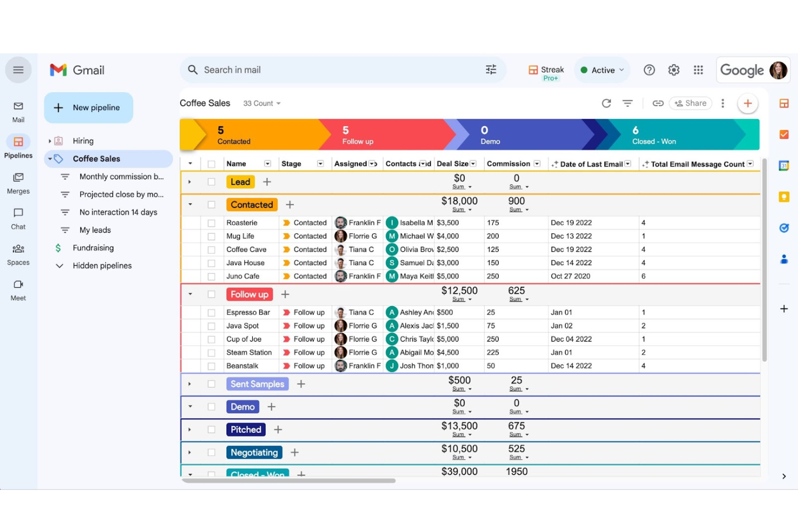Viewport: 798px width, 532px height.
Task: Focus the Search in mail field
Action: 343,70
